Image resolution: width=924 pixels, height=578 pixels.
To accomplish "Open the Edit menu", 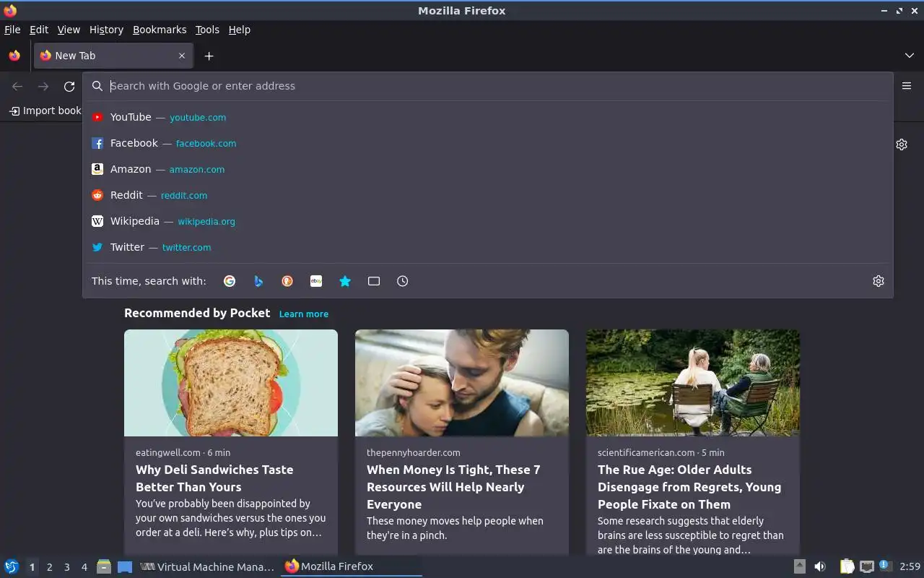I will point(39,30).
